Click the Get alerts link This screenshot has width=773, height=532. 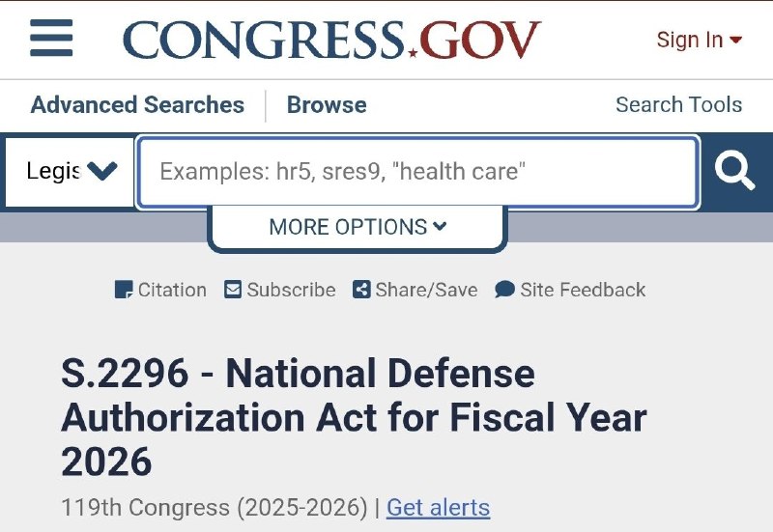(438, 507)
